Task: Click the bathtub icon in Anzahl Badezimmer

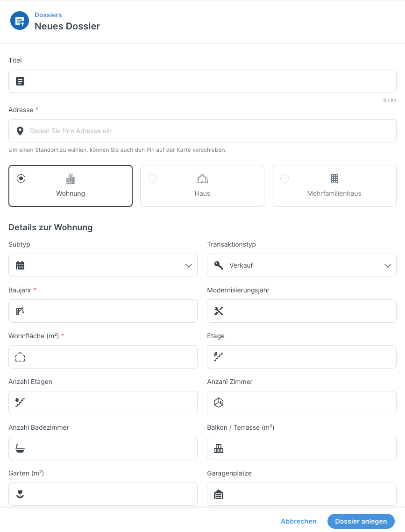Action: click(20, 448)
